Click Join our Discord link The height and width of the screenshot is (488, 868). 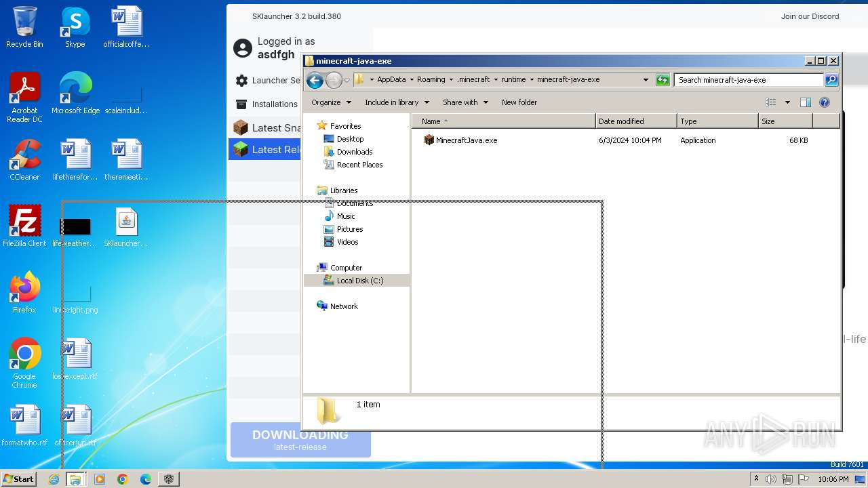coord(810,16)
